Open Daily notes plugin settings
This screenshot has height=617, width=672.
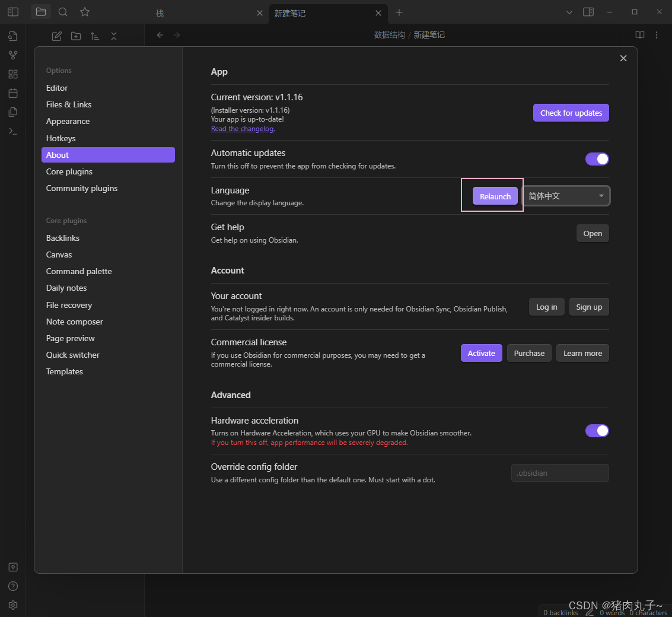108,288
